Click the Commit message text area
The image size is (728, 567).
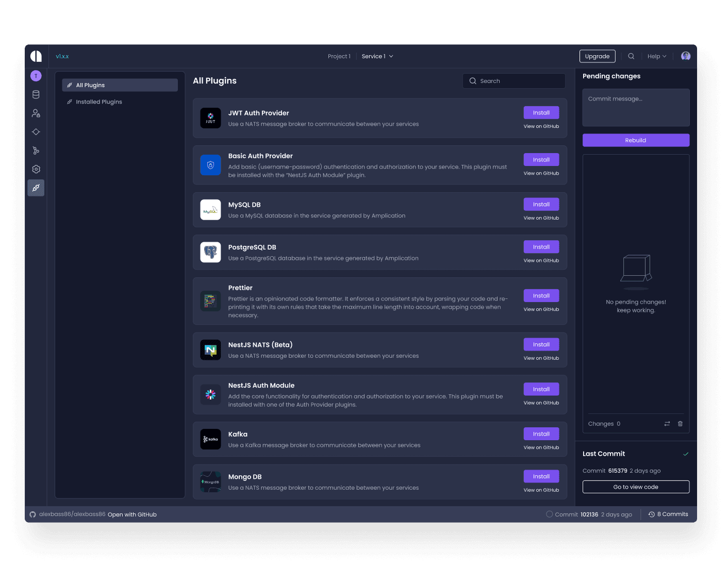pyautogui.click(x=636, y=107)
